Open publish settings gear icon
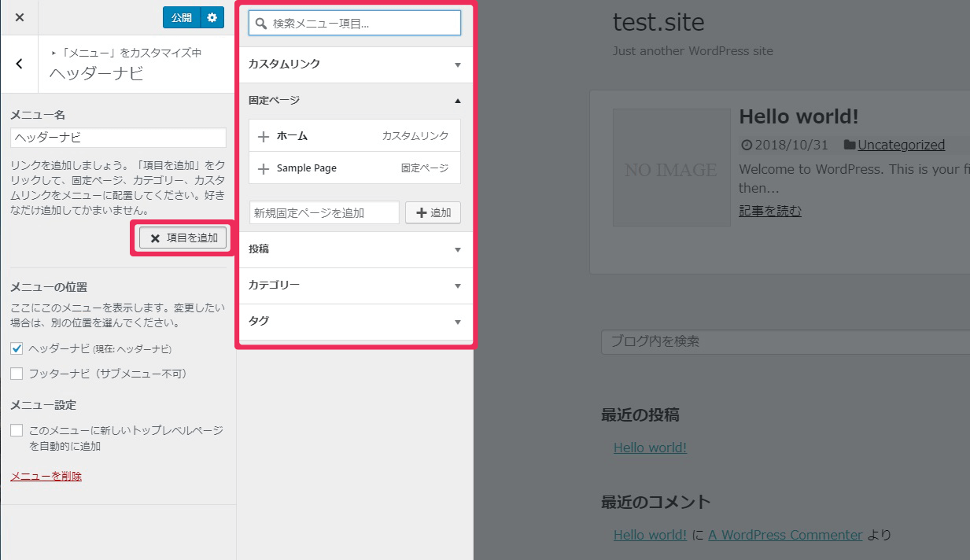This screenshot has width=970, height=560. coord(212,17)
